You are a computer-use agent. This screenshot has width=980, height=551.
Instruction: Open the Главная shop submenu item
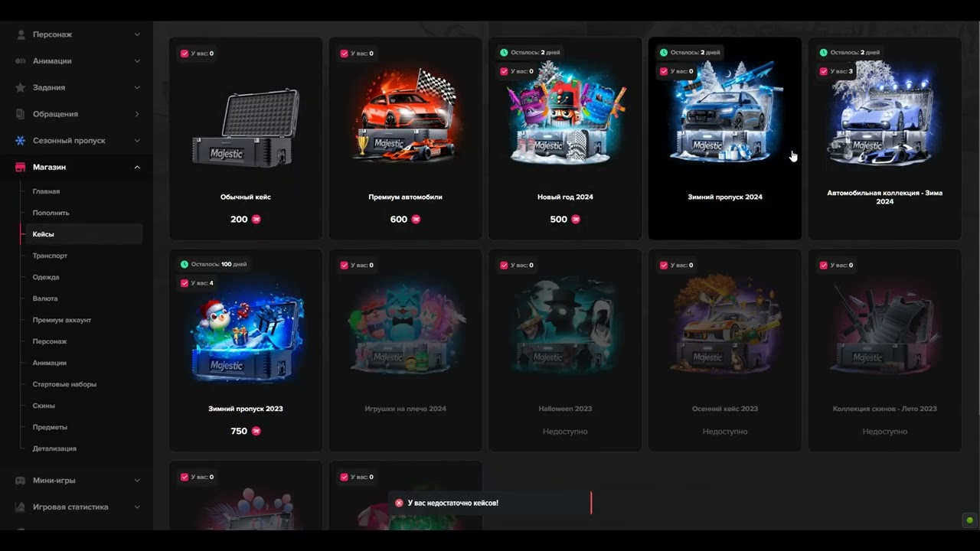coord(46,191)
